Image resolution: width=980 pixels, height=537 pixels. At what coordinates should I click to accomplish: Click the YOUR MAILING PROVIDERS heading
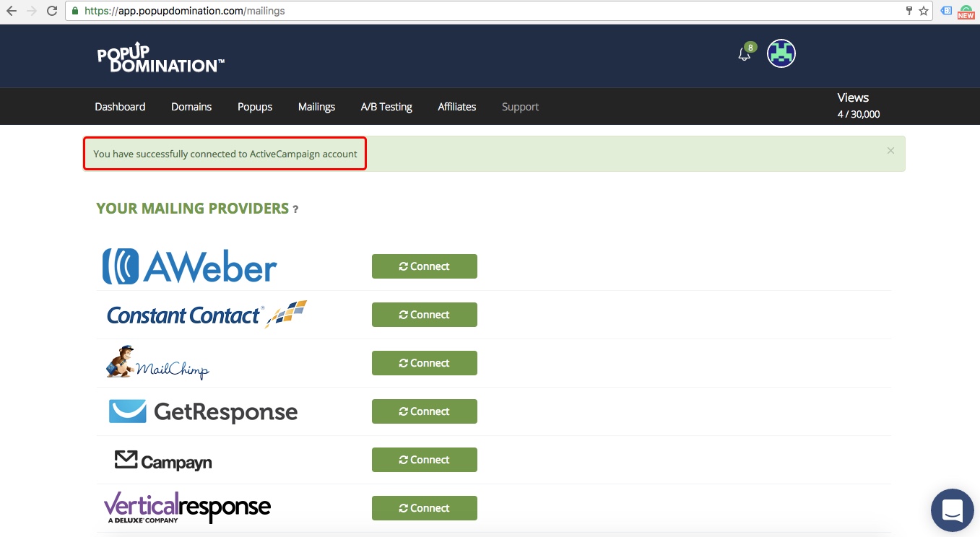pos(193,209)
